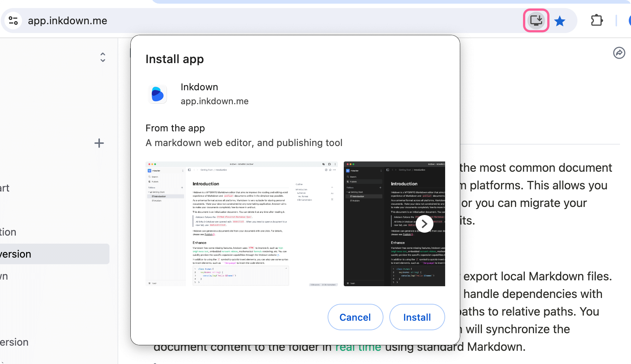Click the share icon at top right
Viewport: 631px width, 364px height.
coord(619,53)
